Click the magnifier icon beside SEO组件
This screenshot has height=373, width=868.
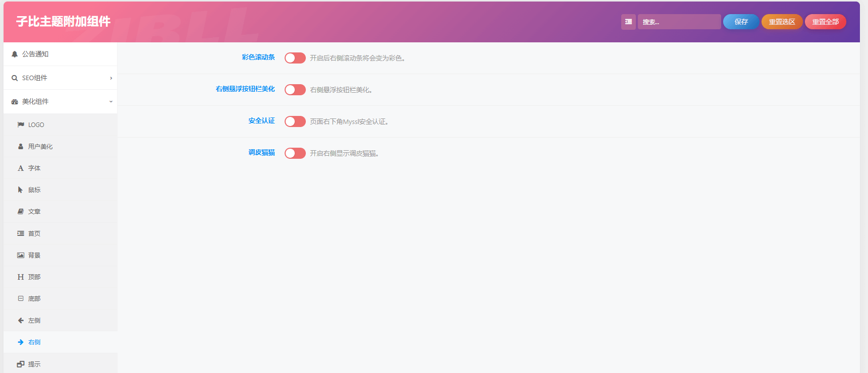click(x=15, y=78)
